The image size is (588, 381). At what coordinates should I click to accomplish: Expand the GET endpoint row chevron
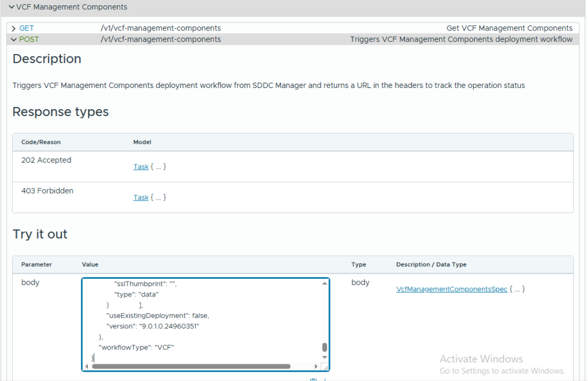coord(14,28)
